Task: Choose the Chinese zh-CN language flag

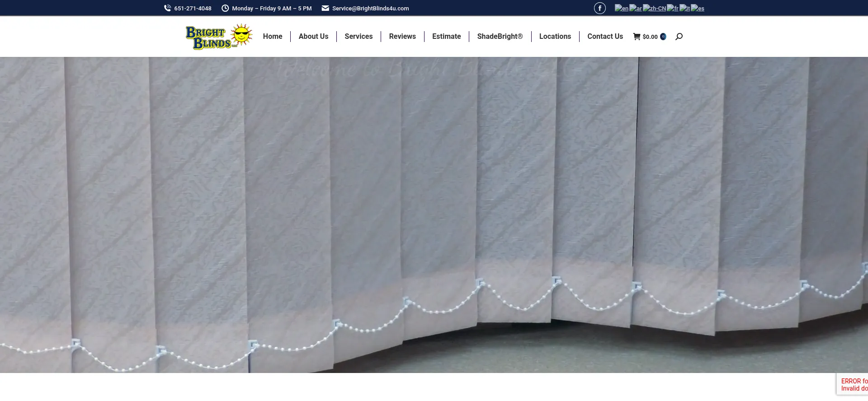Action: (x=654, y=8)
